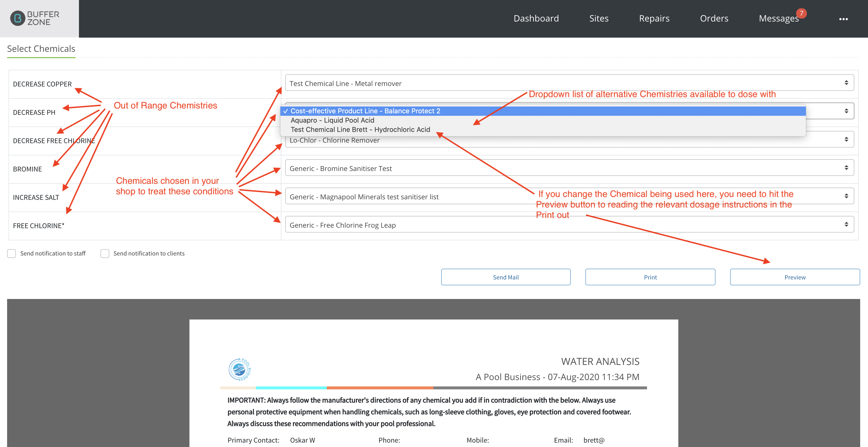Open the Lo-Chlor Chlorine Remover dropdown
The width and height of the screenshot is (868, 447).
(570, 139)
